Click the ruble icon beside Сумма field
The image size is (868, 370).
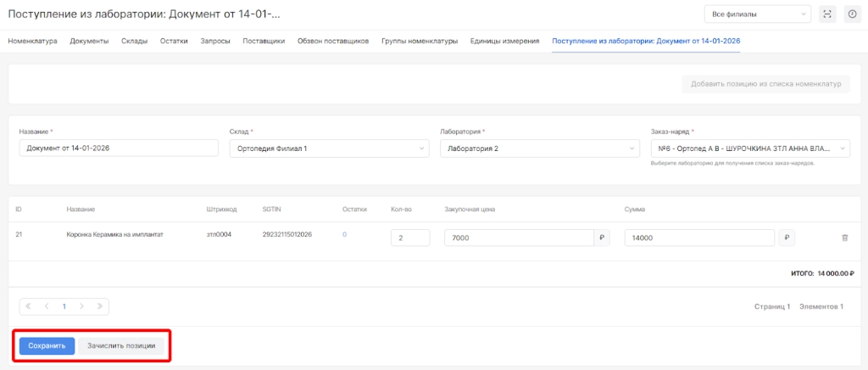787,238
